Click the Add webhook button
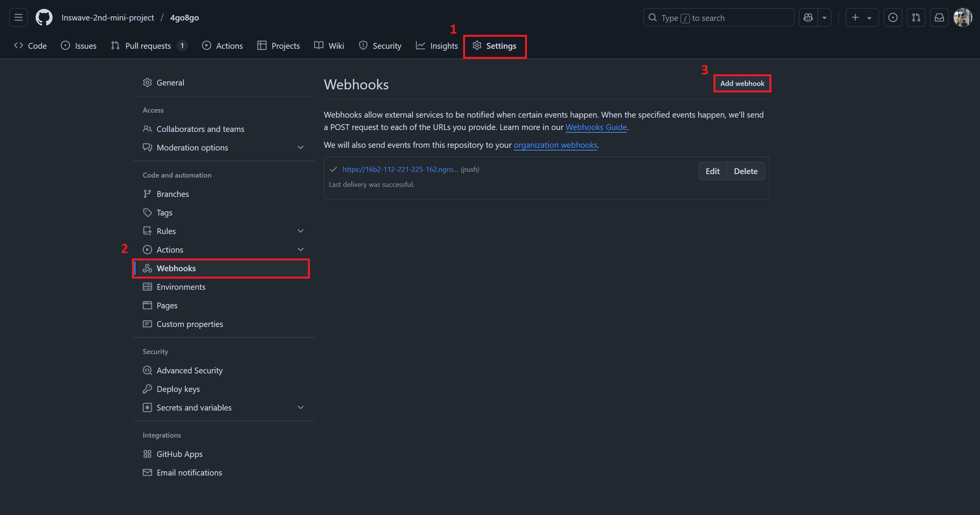Screen dimensions: 980x515 (x=742, y=83)
